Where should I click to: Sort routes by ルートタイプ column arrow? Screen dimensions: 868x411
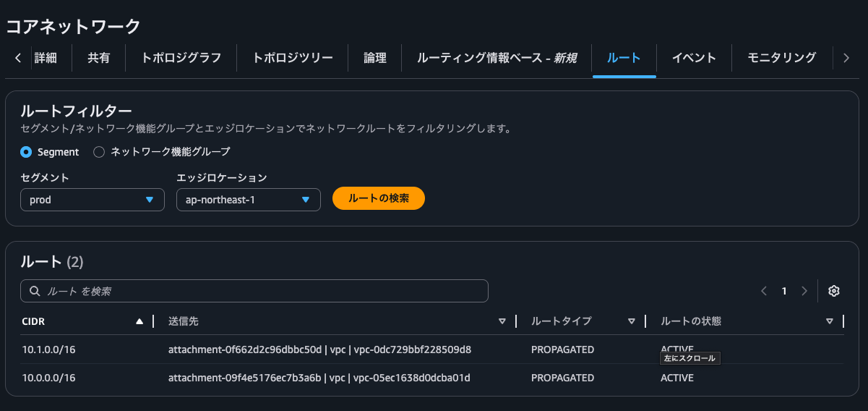pos(631,321)
